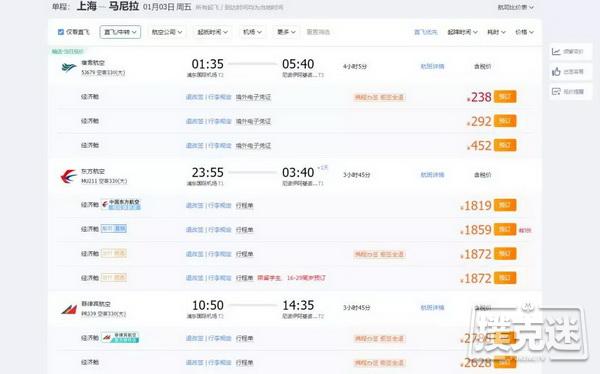The height and width of the screenshot is (374, 600).
Task: View refund and baggage rules for ¥452 fare
Action: pos(209,146)
